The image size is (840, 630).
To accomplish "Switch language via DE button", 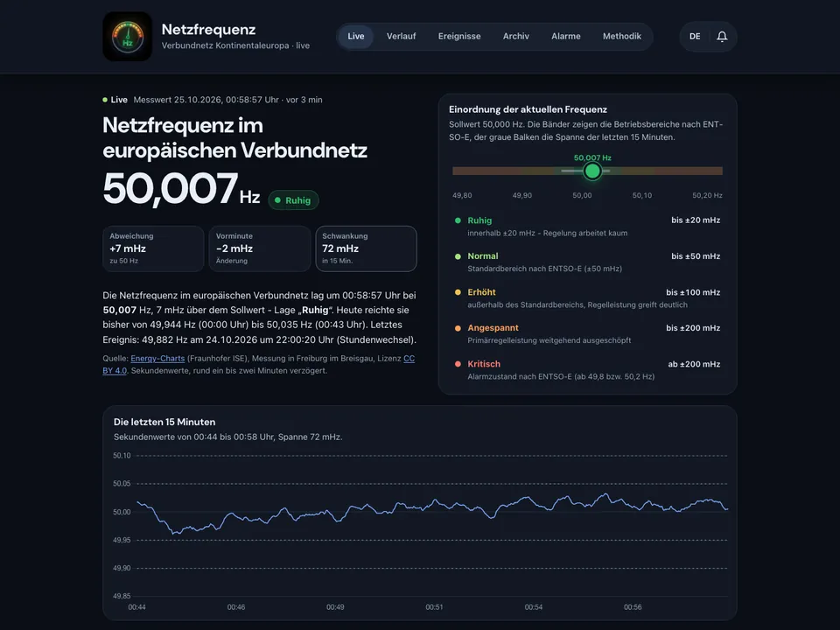I will (x=694, y=37).
